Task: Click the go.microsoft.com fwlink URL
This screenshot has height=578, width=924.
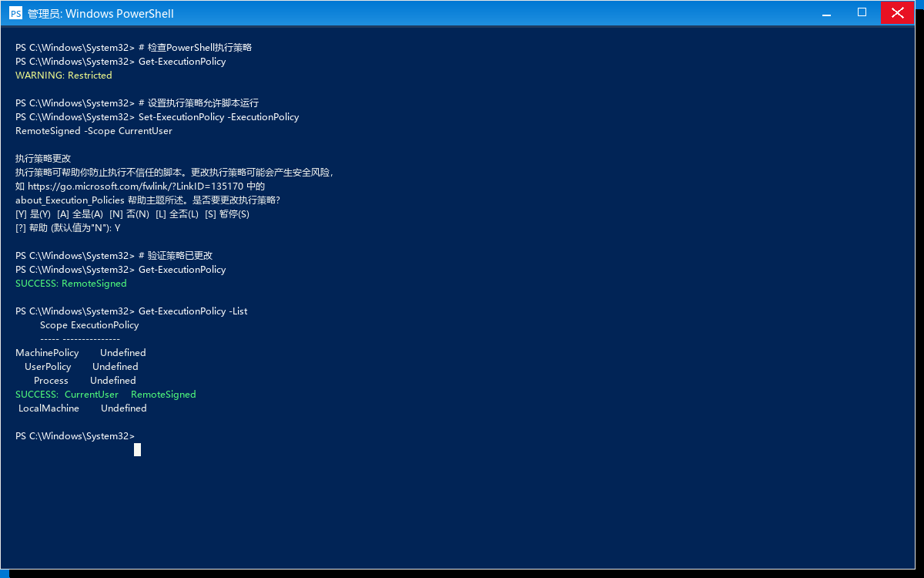Action: click(136, 187)
